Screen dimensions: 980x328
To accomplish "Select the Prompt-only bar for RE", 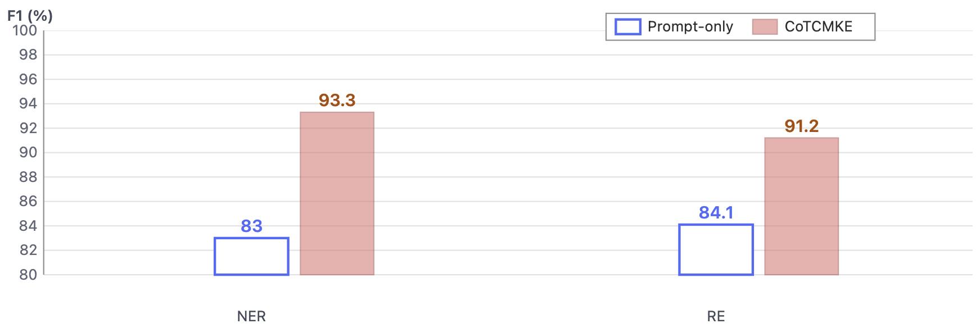I will 716,250.
